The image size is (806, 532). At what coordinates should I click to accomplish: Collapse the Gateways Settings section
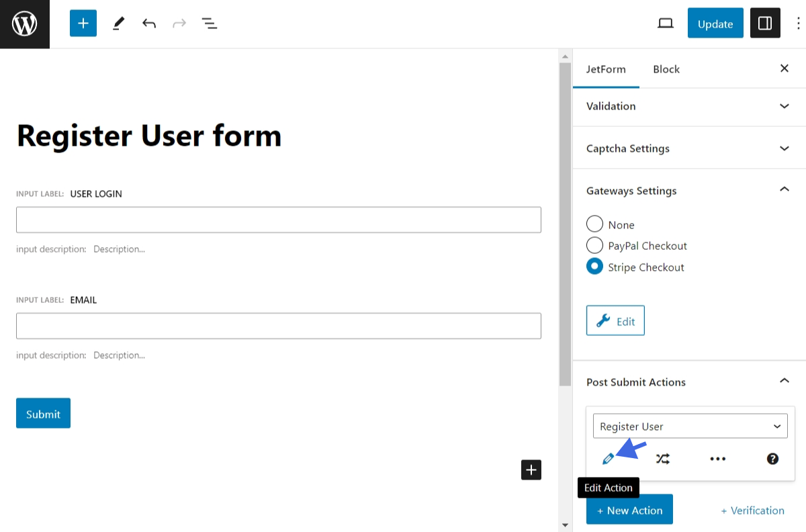point(784,190)
